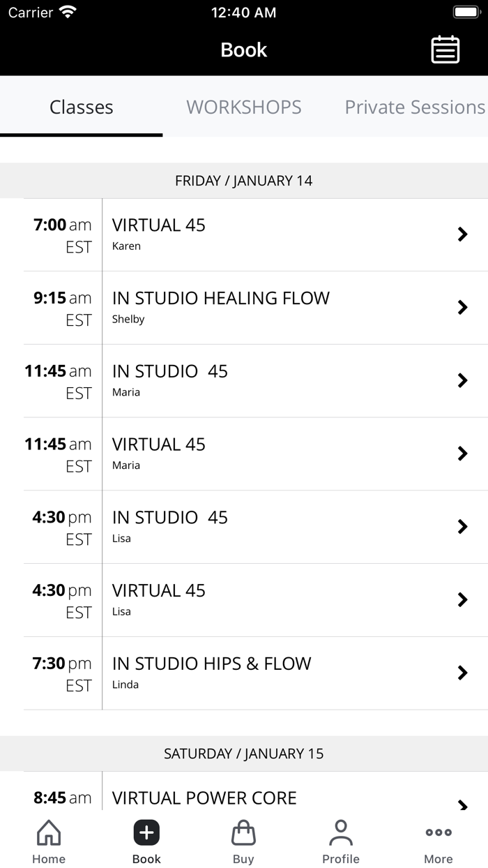488x868 pixels.
Task: Tap the Book plus icon
Action: 146,833
